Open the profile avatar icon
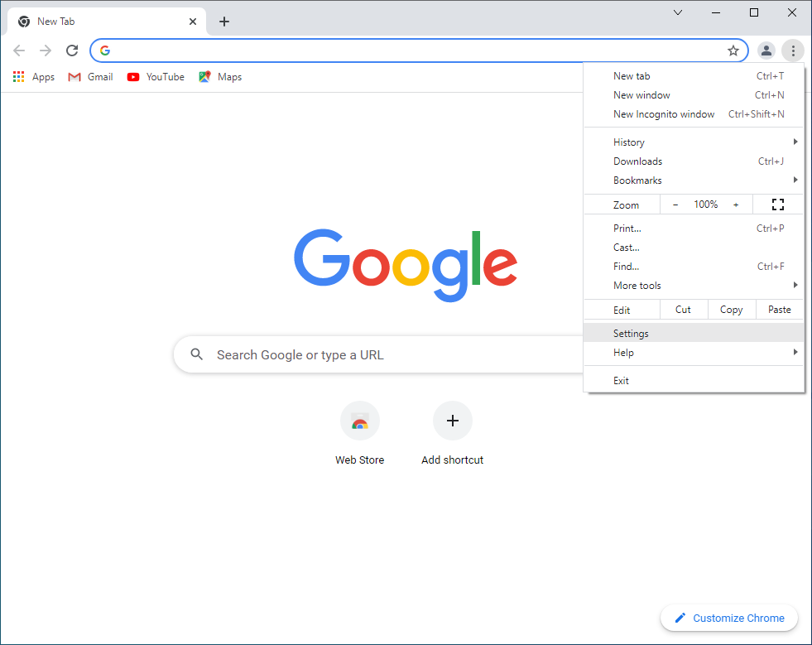The width and height of the screenshot is (812, 645). (x=766, y=51)
